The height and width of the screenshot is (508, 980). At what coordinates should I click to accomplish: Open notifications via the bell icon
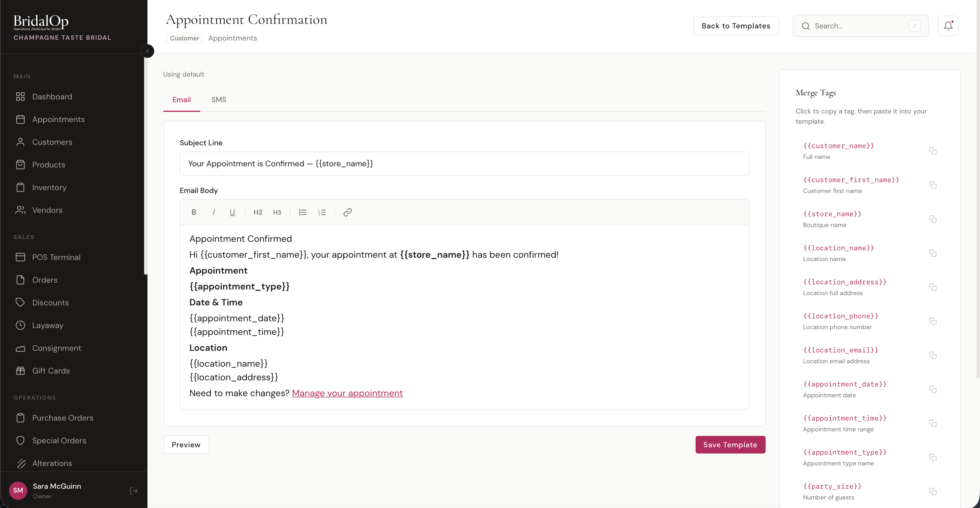[948, 26]
